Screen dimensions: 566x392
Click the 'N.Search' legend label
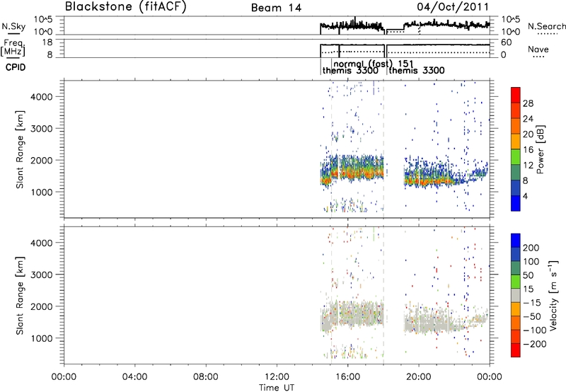tap(546, 26)
